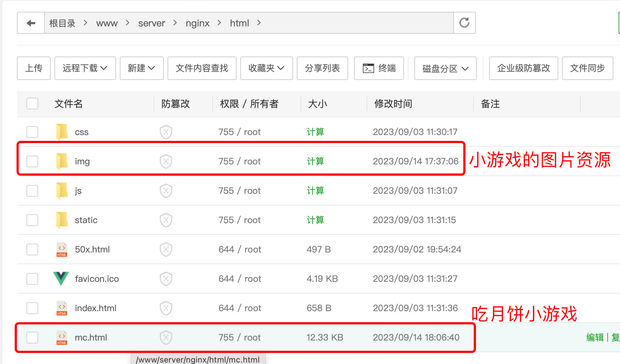The image size is (620, 364).
Task: Click the empty path bar area after html
Action: click(x=358, y=23)
